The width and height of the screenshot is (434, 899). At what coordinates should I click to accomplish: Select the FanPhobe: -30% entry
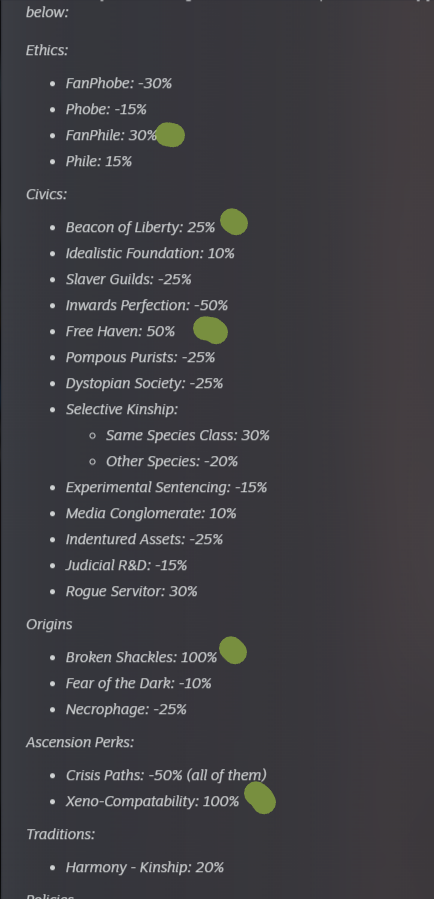pos(119,84)
